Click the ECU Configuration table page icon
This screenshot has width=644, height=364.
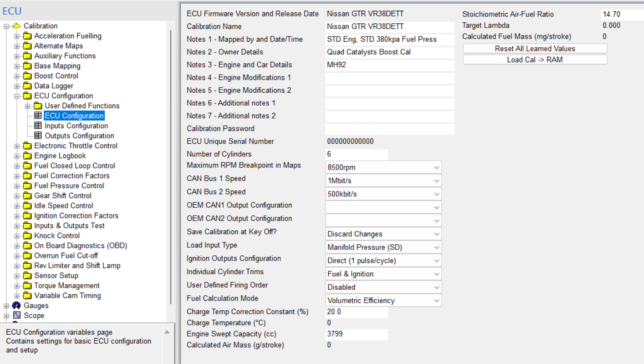pyautogui.click(x=38, y=116)
